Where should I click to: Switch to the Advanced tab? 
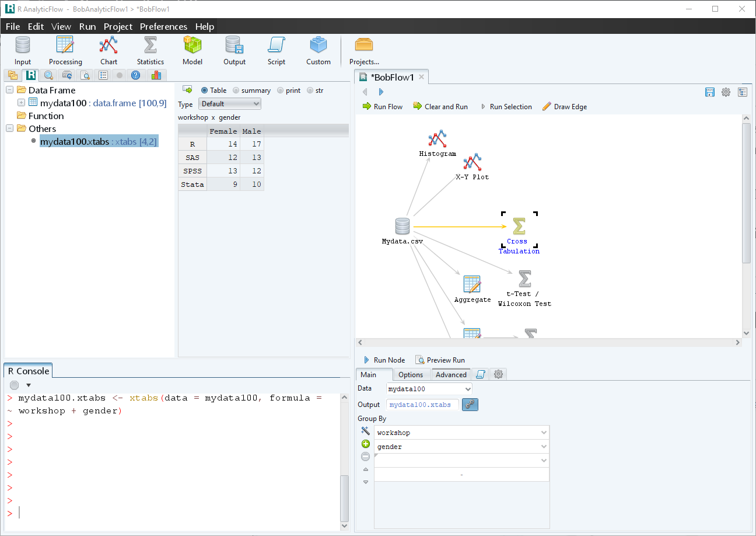coord(451,375)
